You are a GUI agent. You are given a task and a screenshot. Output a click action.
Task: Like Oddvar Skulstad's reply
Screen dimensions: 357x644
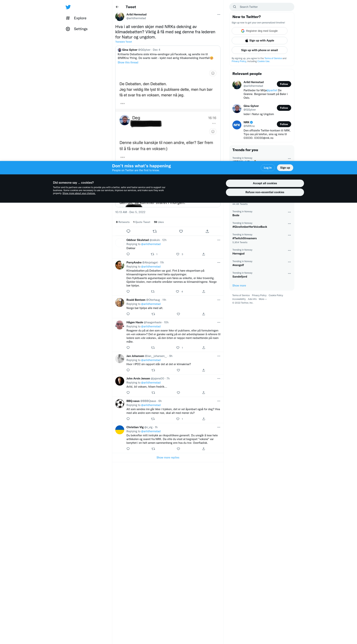pos(178,254)
